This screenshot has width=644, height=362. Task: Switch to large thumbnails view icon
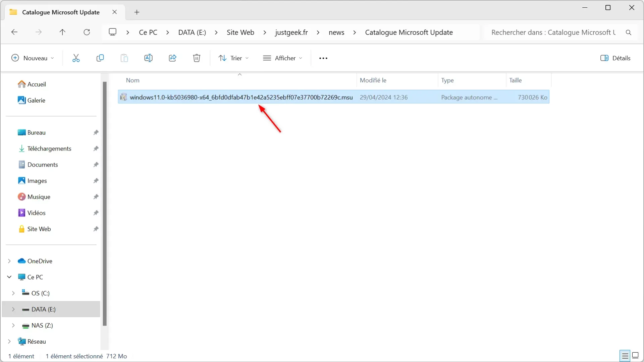pyautogui.click(x=635, y=355)
